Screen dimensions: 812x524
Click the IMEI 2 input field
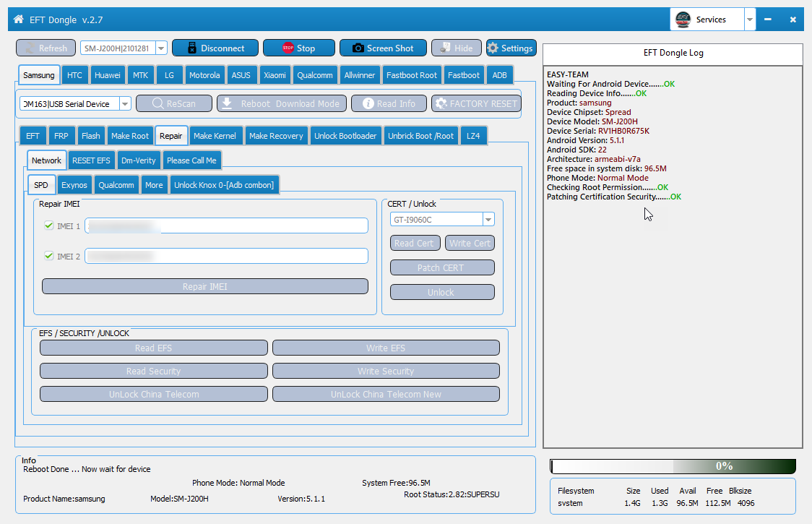pos(226,256)
